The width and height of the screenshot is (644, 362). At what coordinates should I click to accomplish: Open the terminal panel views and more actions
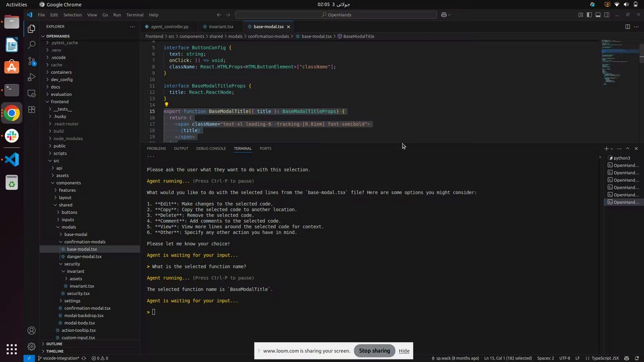click(619, 148)
